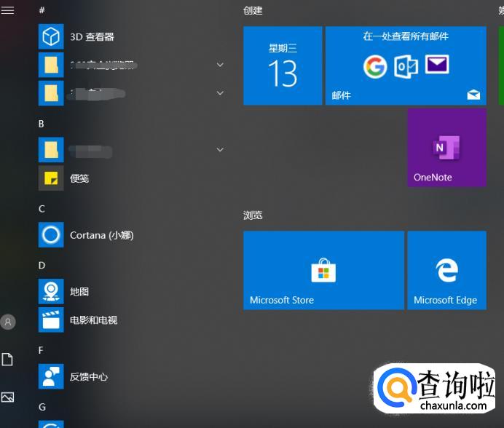The width and height of the screenshot is (504, 428).
Task: Open 地图 maps app icon
Action: (x=51, y=291)
